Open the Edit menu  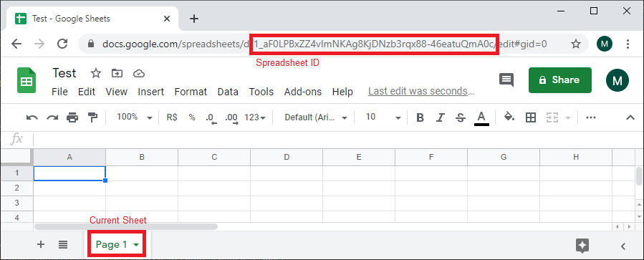[x=87, y=92]
